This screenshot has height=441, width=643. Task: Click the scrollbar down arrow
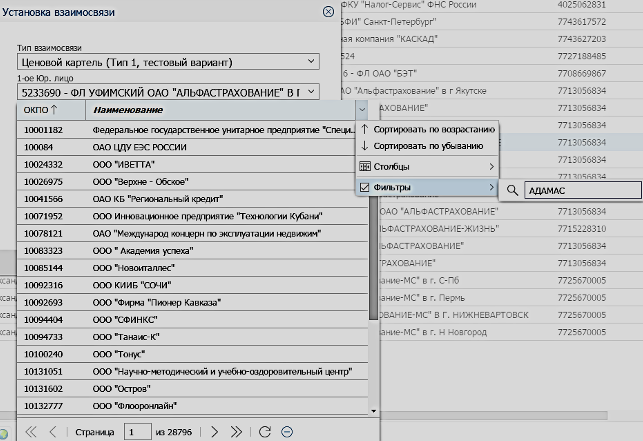click(x=373, y=411)
